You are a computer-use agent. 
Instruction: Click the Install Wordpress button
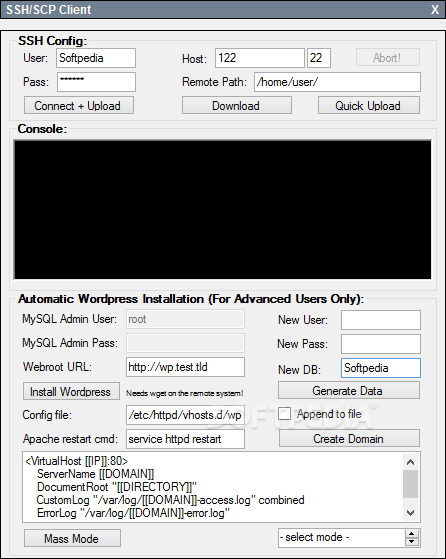point(71,391)
